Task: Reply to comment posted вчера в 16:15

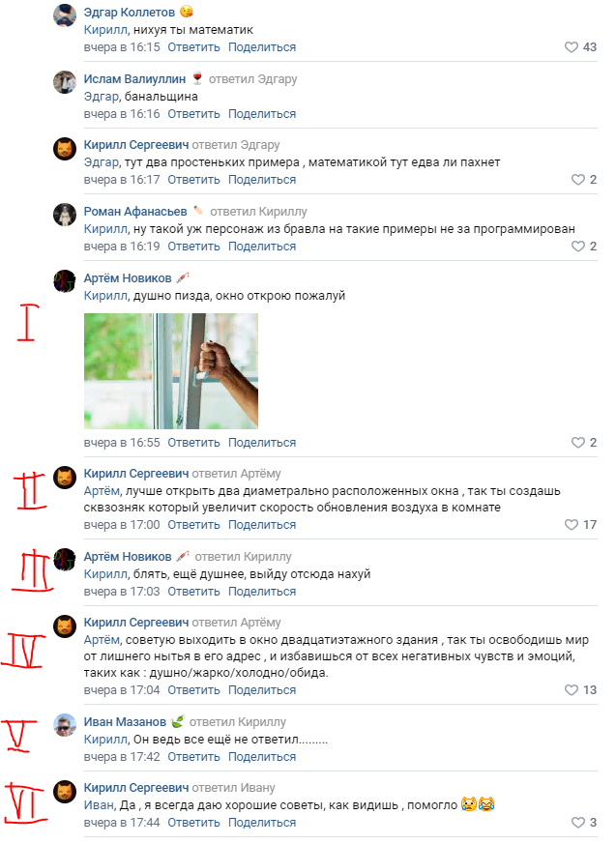Action: coord(193,47)
